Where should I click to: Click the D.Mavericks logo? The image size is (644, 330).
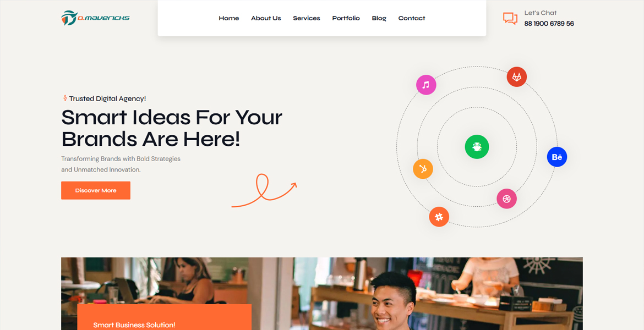95,18
